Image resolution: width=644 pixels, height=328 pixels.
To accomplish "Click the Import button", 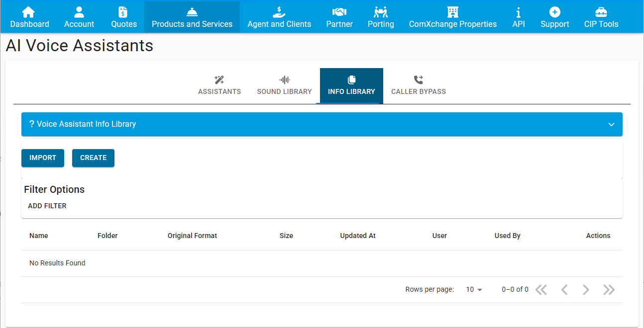I will (42, 158).
